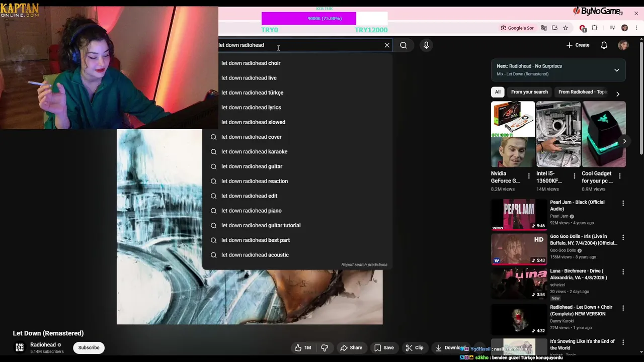Open the Cool Gadget for your pc short thumbnail
This screenshot has height=362, width=644.
tap(604, 134)
